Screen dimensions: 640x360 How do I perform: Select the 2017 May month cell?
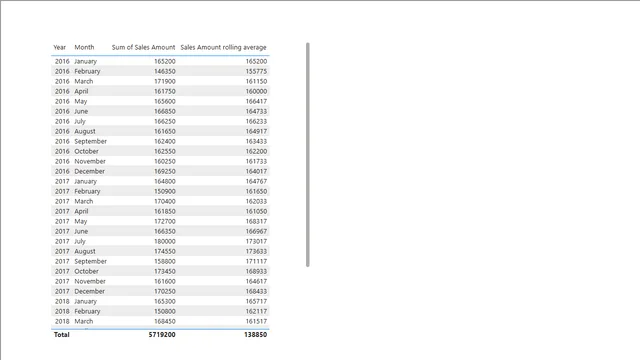(x=81, y=221)
